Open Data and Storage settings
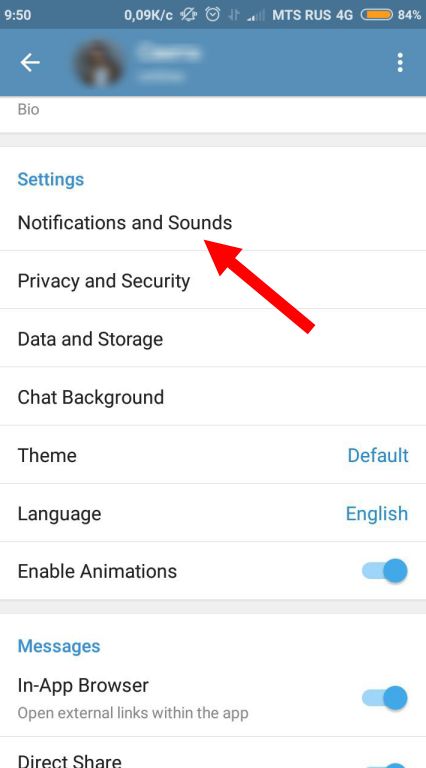The width and height of the screenshot is (426, 768). [x=213, y=338]
